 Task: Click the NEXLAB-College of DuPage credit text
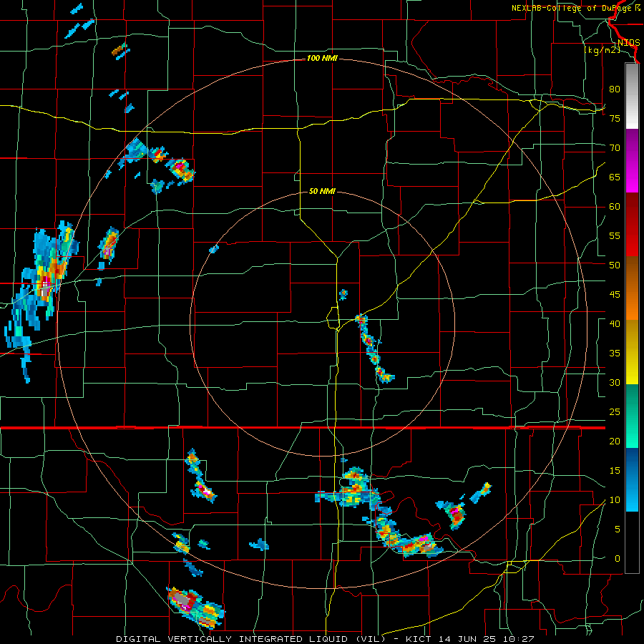[x=575, y=8]
